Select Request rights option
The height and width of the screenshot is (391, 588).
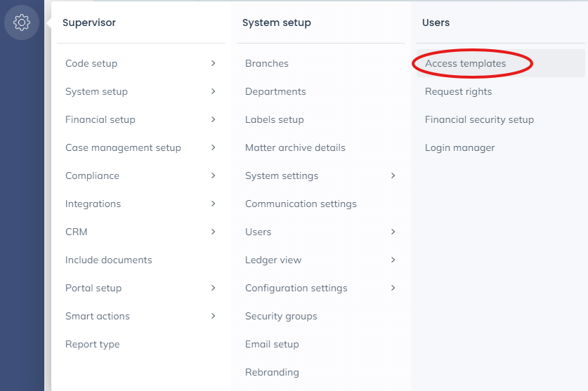click(458, 91)
